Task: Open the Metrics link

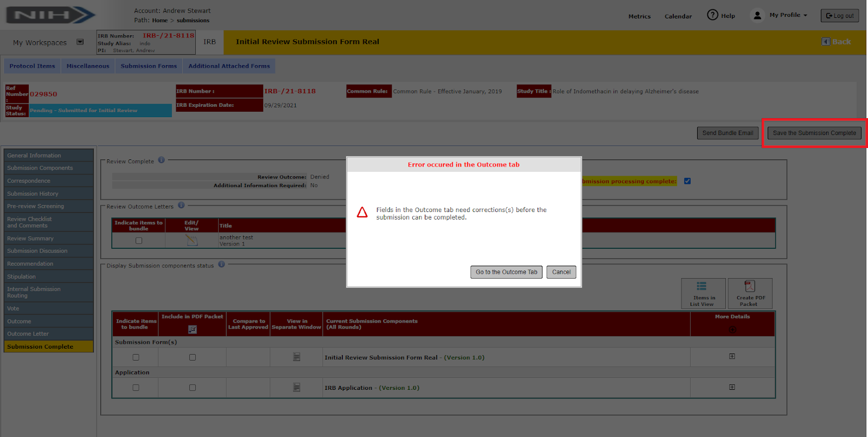Action: (640, 16)
